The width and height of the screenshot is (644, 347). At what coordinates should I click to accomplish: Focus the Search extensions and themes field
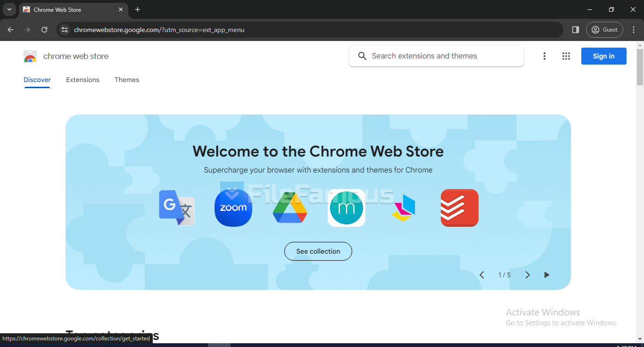click(x=437, y=56)
